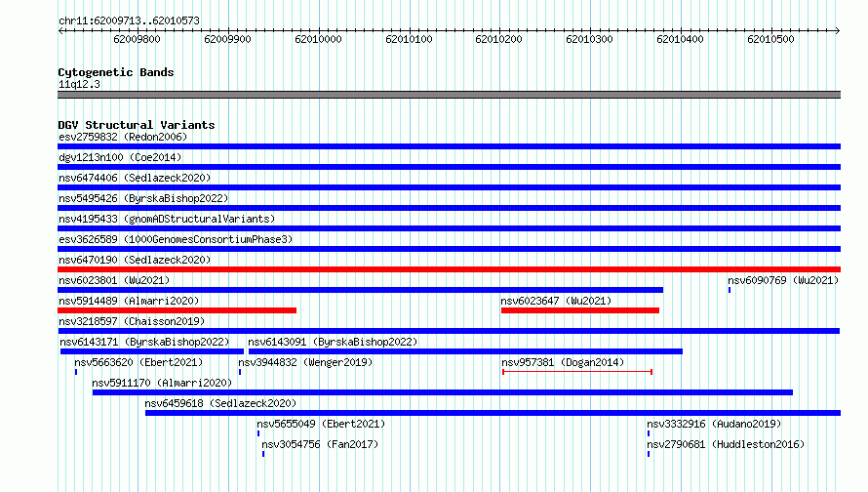868x492 pixels.
Task: Click the red bar under nsv6023647
Action: (x=580, y=310)
